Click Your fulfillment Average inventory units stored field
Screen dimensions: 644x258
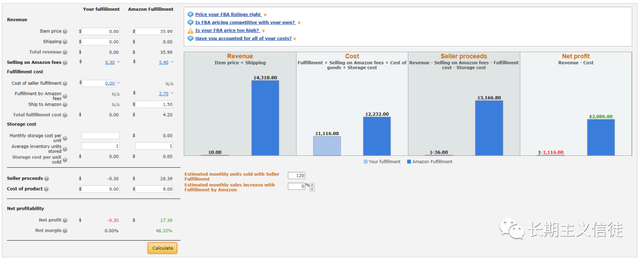[x=101, y=146]
